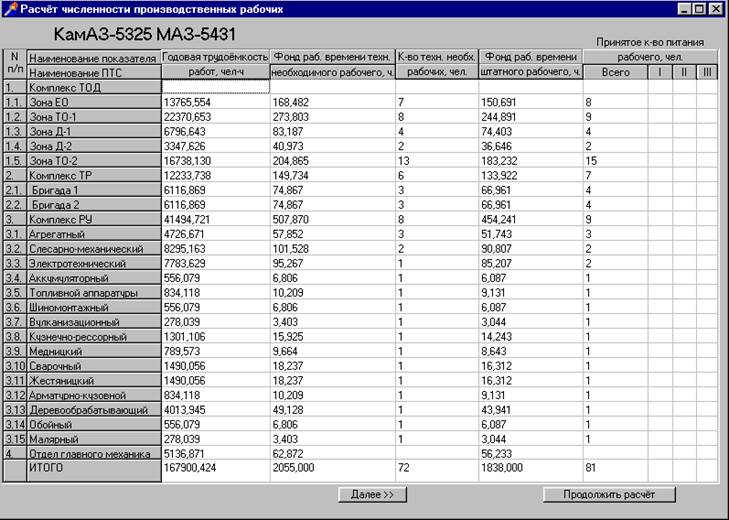The height and width of the screenshot is (520, 729).
Task: Click cell value 4013,945
Action: pos(184,410)
